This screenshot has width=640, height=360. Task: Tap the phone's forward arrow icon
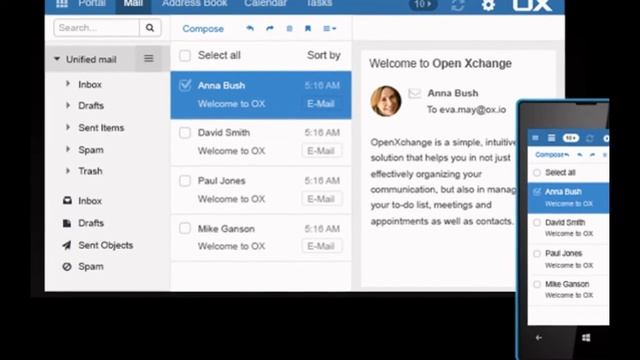592,155
